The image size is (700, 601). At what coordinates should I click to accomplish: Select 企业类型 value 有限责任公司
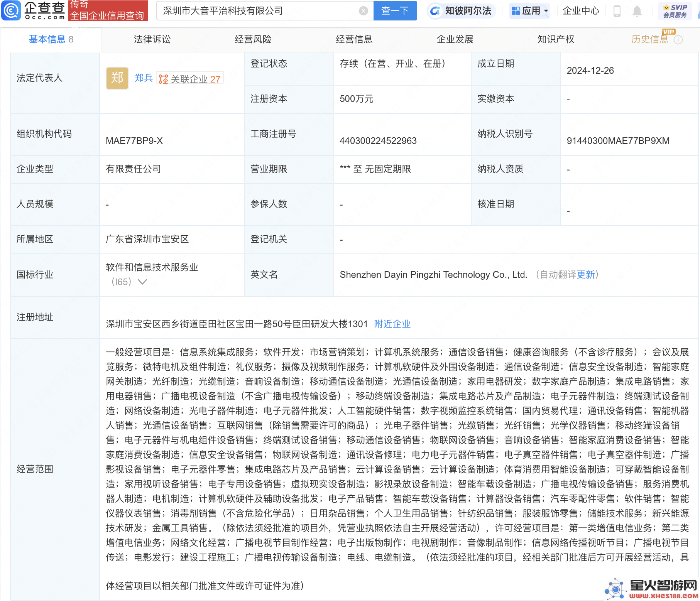coord(133,169)
